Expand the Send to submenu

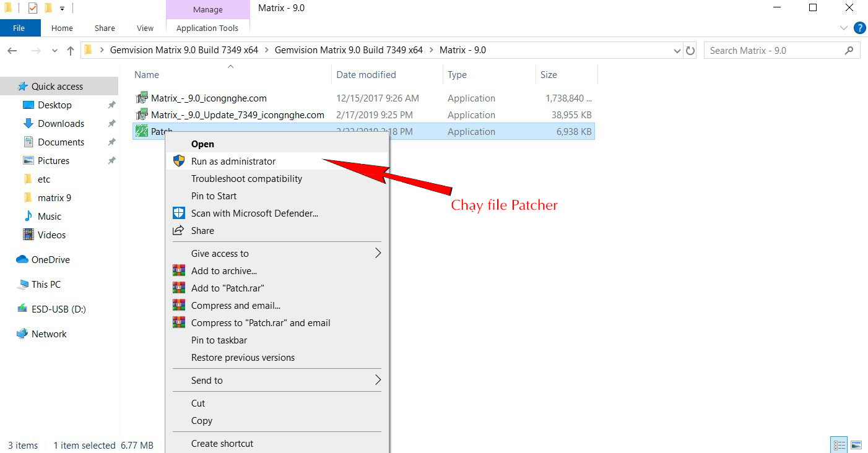point(378,380)
